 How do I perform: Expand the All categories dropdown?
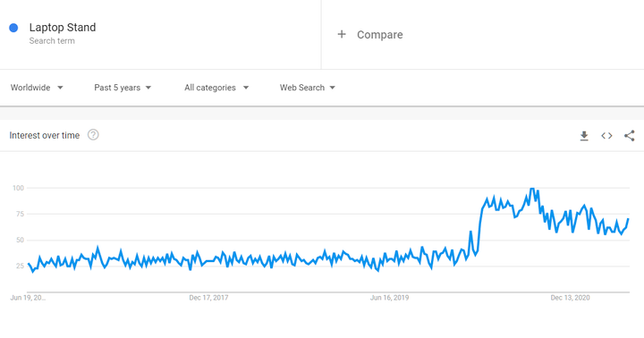(x=216, y=88)
